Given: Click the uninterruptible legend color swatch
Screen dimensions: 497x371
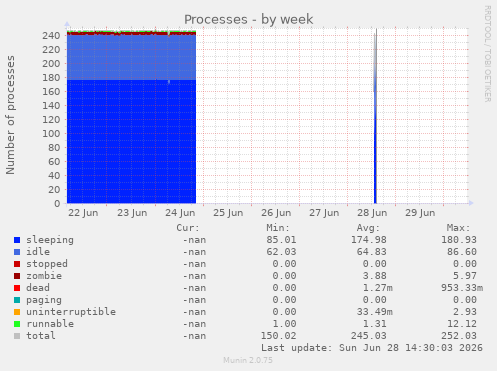Looking at the screenshot, I should click(x=17, y=312).
